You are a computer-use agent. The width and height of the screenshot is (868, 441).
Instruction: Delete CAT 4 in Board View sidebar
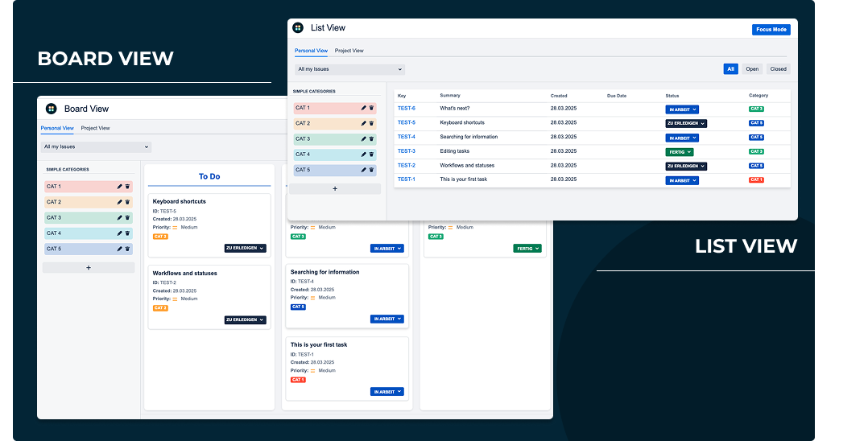(127, 233)
